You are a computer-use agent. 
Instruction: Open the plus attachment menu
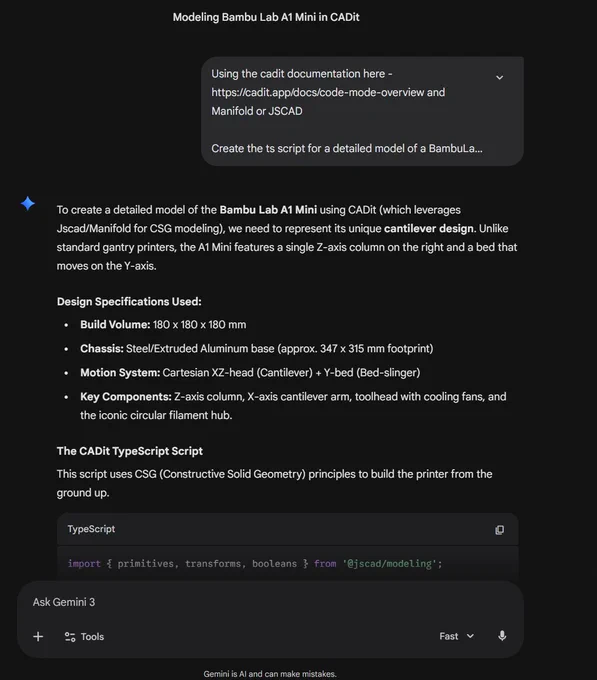point(38,637)
